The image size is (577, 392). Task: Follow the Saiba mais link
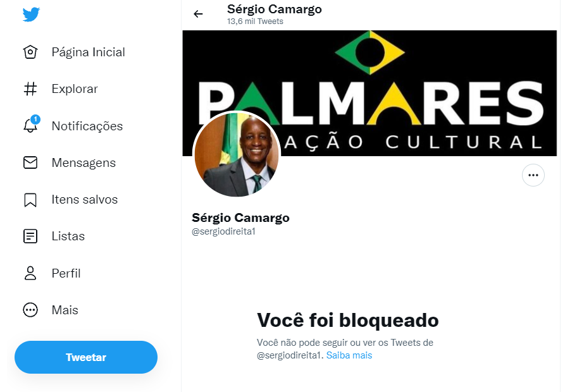(x=349, y=355)
